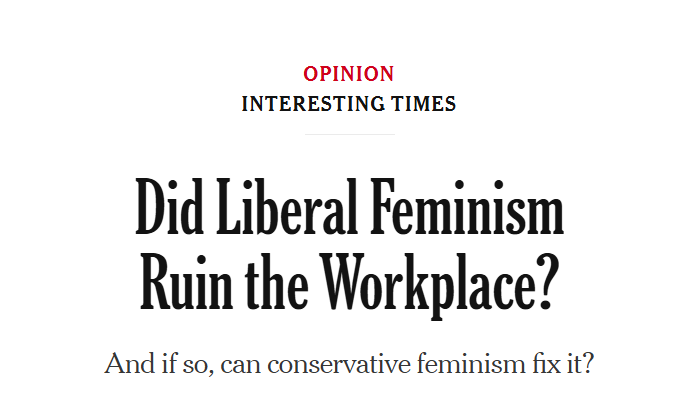The image size is (697, 410).
Task: Click the word 'INTERESTING' in the column label
Action: 308,103
